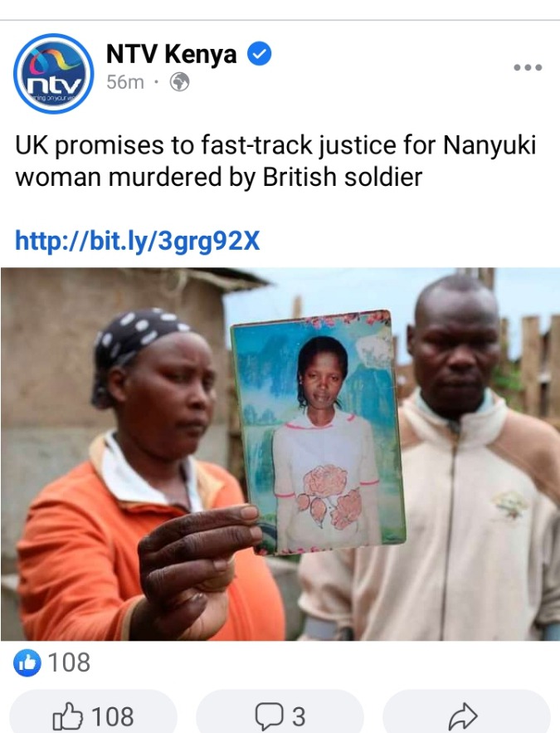Share the post using arrow icon
Screen dimensions: 560x733
click(x=463, y=716)
